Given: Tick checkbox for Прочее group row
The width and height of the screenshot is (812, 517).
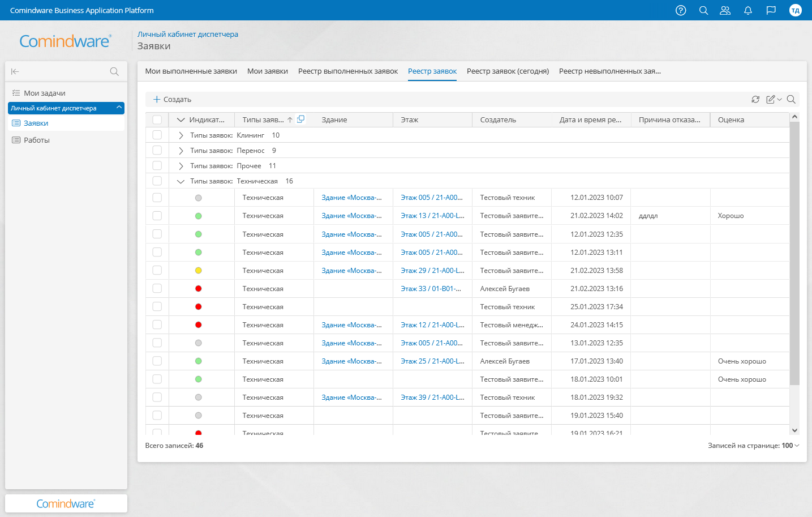Looking at the screenshot, I should 157,165.
